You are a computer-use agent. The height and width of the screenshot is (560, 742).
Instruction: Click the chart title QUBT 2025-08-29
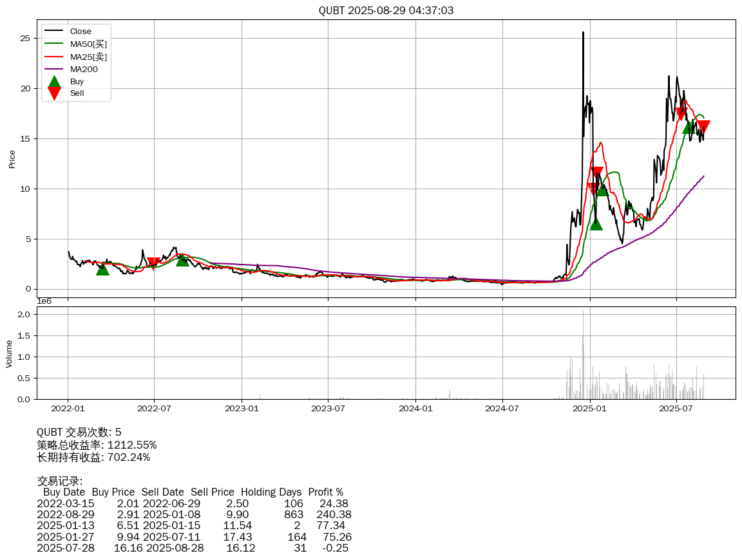pos(386,10)
